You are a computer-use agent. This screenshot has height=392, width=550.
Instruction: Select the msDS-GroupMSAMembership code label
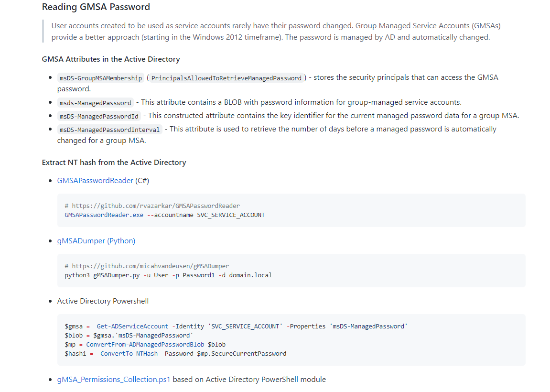(x=101, y=78)
